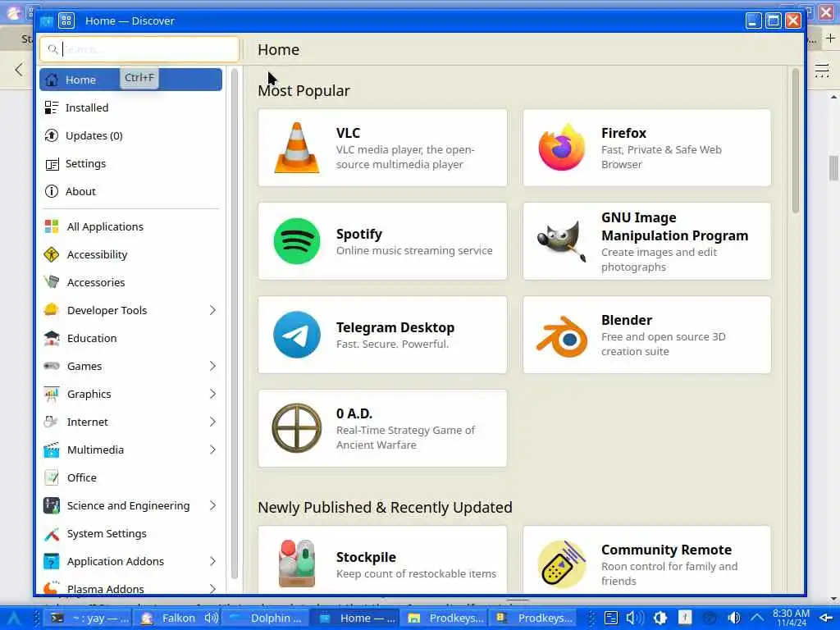Click the Stockpile title text
Image resolution: width=840 pixels, height=630 pixels.
click(366, 557)
